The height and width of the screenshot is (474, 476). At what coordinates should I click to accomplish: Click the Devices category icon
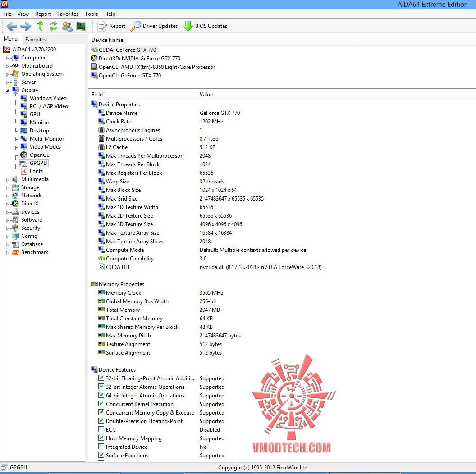(15, 212)
